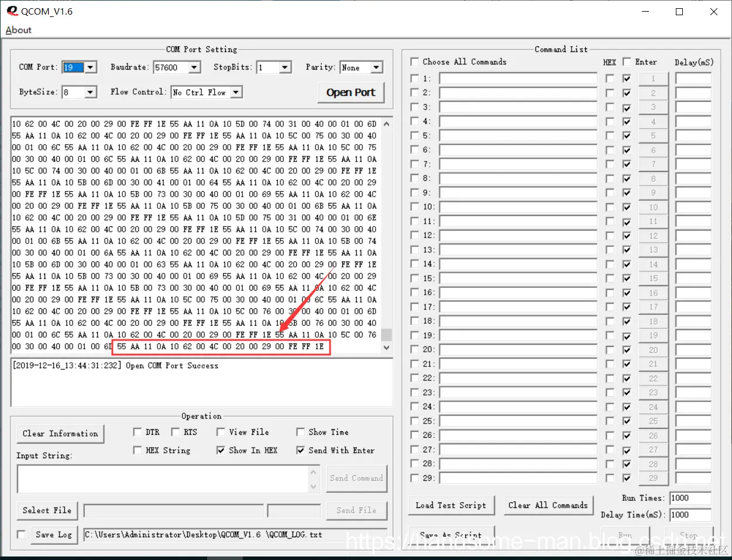Click the QCOM app icon in title bar

(x=12, y=11)
